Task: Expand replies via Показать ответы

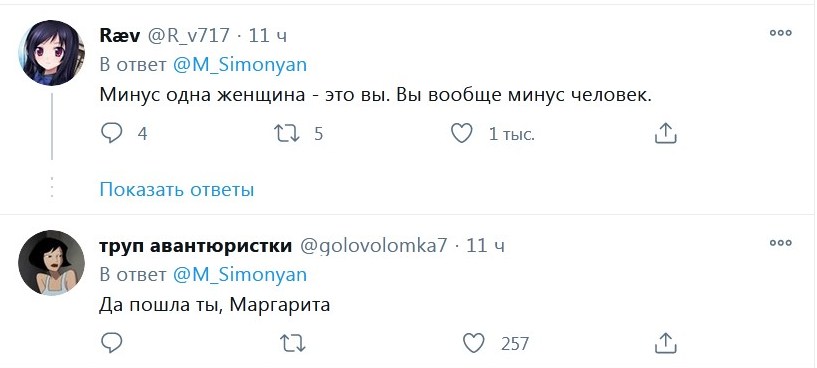Action: point(177,189)
